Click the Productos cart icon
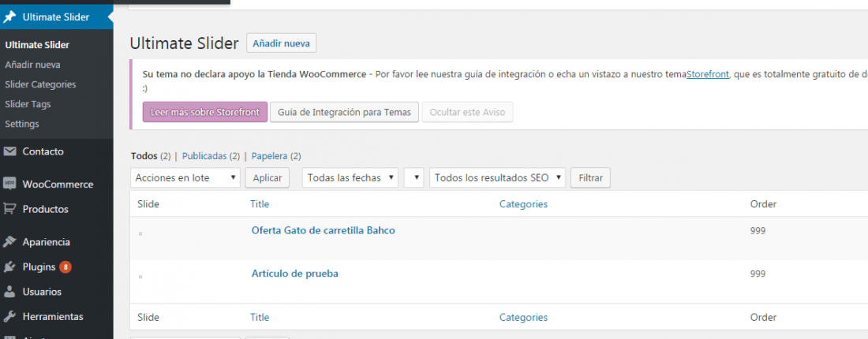 (x=9, y=209)
